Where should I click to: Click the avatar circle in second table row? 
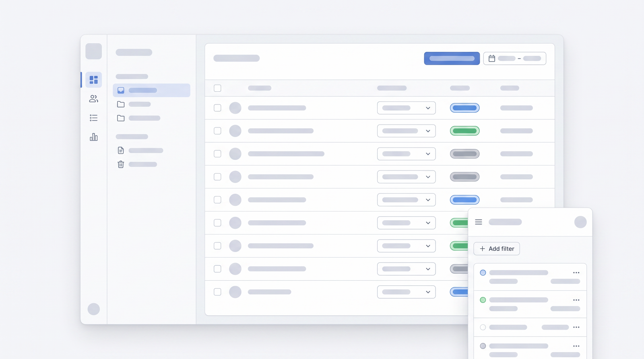(x=235, y=131)
